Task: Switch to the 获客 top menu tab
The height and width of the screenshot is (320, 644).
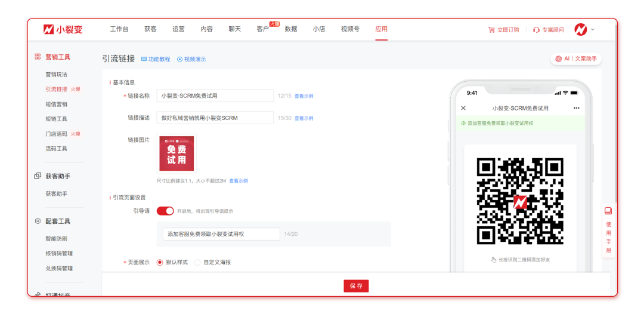Action: [x=150, y=29]
